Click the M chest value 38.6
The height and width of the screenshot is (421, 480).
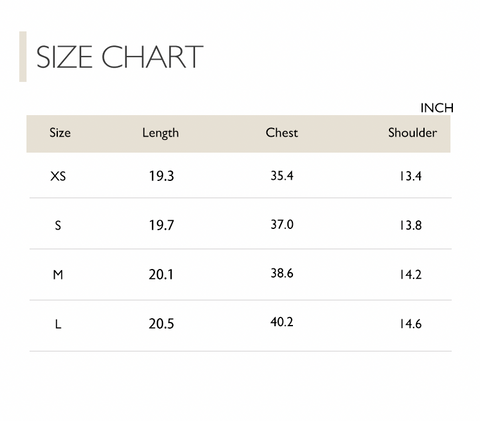[282, 273]
